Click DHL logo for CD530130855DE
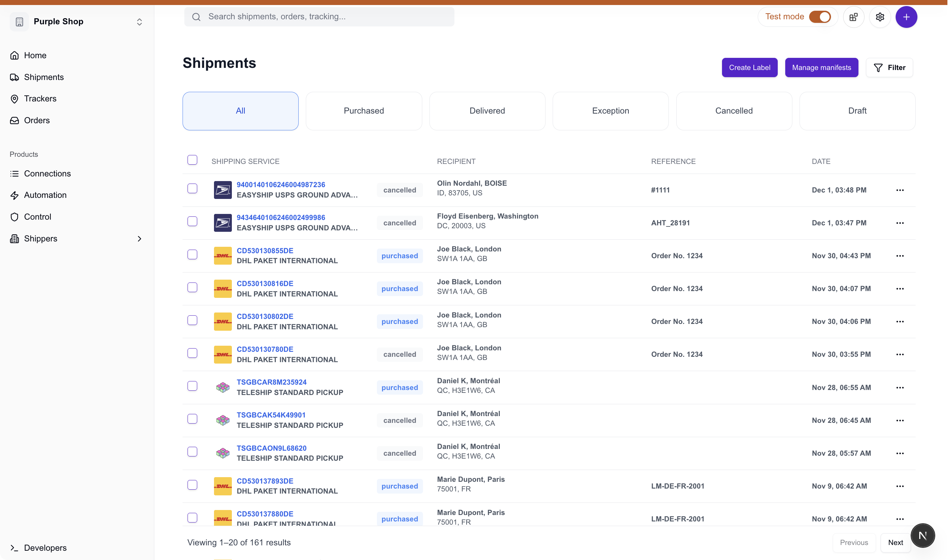Viewport: 951px width, 560px height. pyautogui.click(x=223, y=255)
